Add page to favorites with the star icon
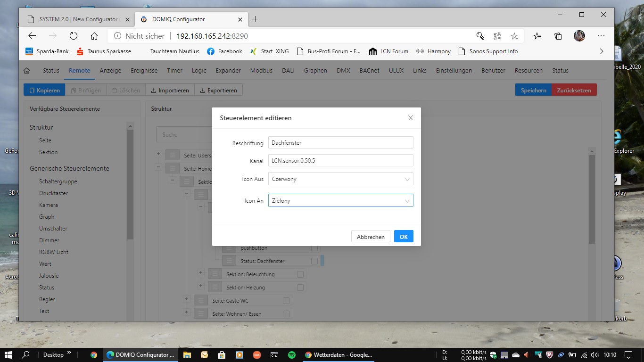The width and height of the screenshot is (644, 362). pyautogui.click(x=514, y=36)
